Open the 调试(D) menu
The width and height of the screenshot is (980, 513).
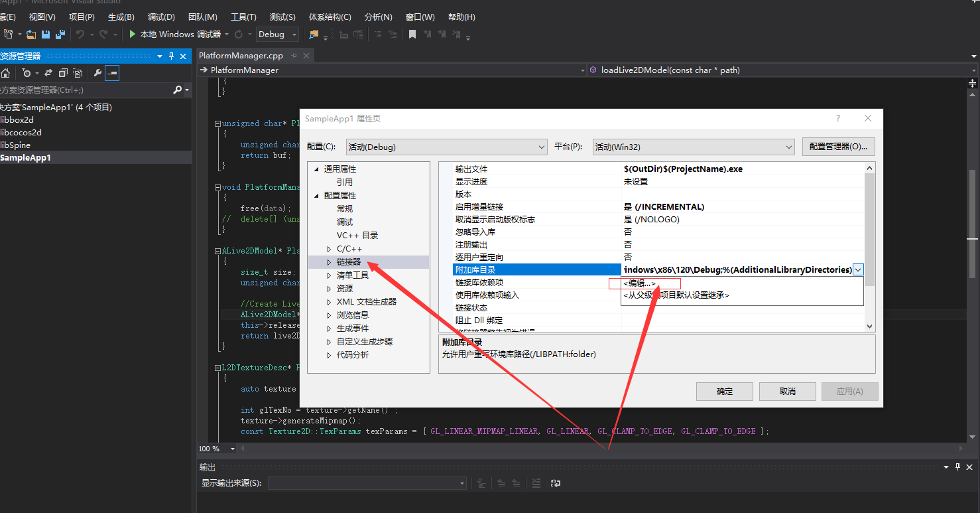coord(161,17)
